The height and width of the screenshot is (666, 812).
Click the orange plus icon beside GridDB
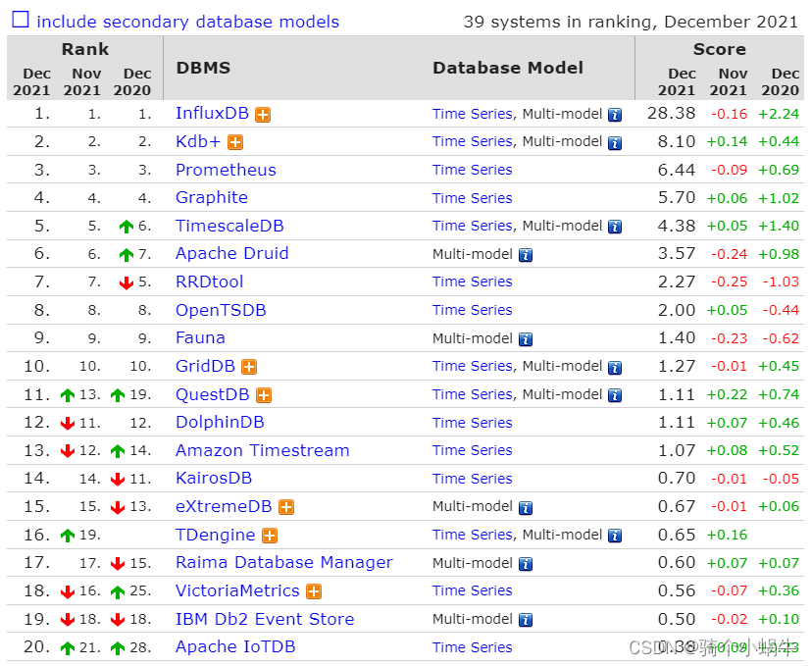pos(250,367)
